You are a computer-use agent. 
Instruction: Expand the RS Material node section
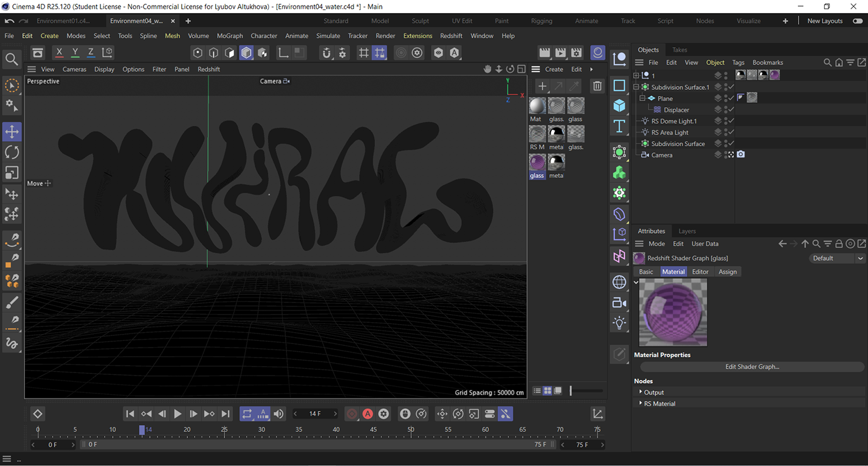point(640,403)
